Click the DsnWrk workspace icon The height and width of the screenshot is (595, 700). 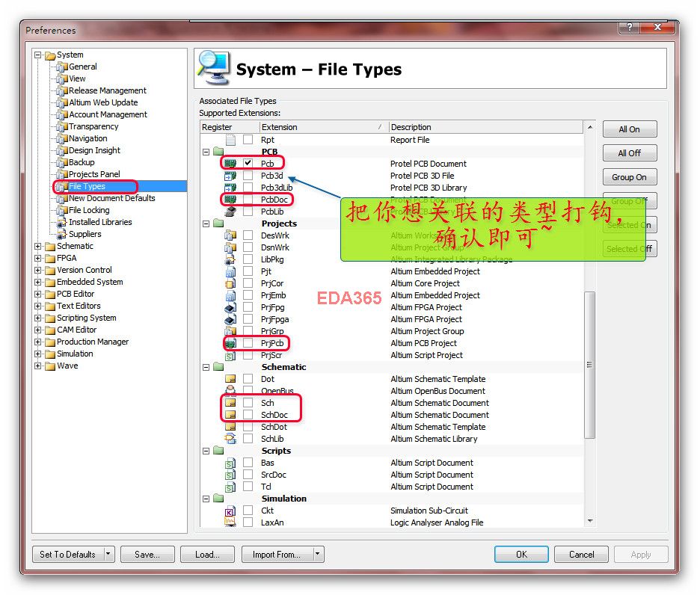230,247
